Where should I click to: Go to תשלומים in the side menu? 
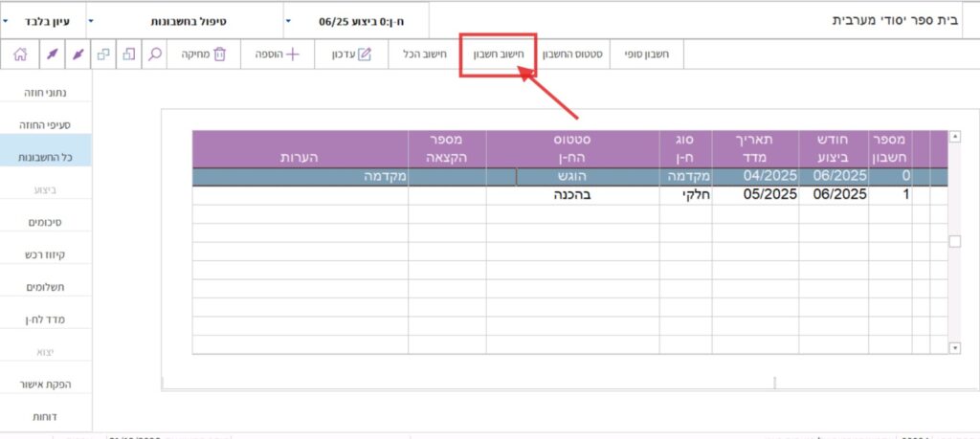pos(47,287)
